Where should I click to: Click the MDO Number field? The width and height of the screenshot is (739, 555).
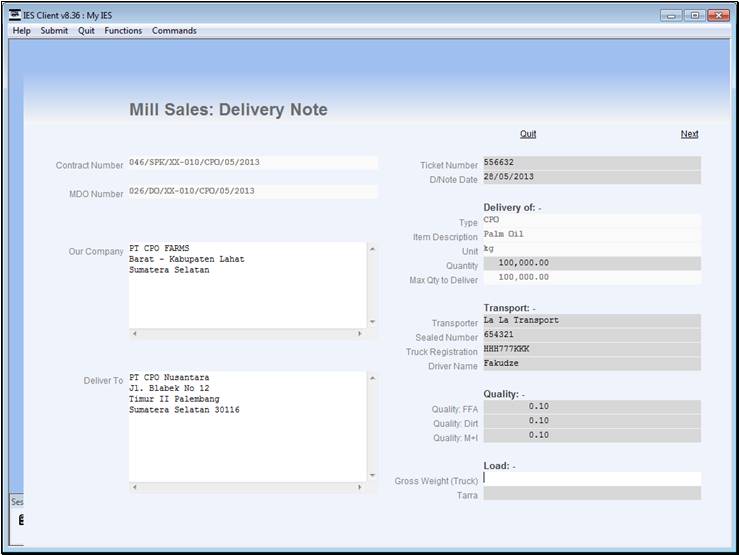tap(253, 191)
